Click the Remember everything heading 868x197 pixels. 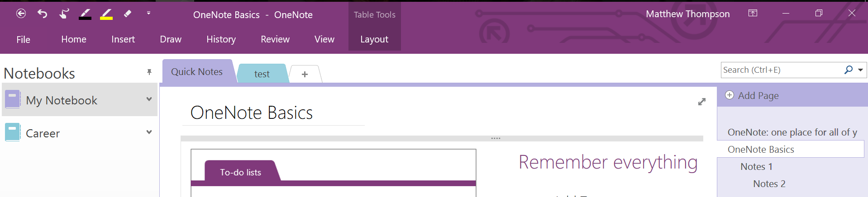[608, 163]
